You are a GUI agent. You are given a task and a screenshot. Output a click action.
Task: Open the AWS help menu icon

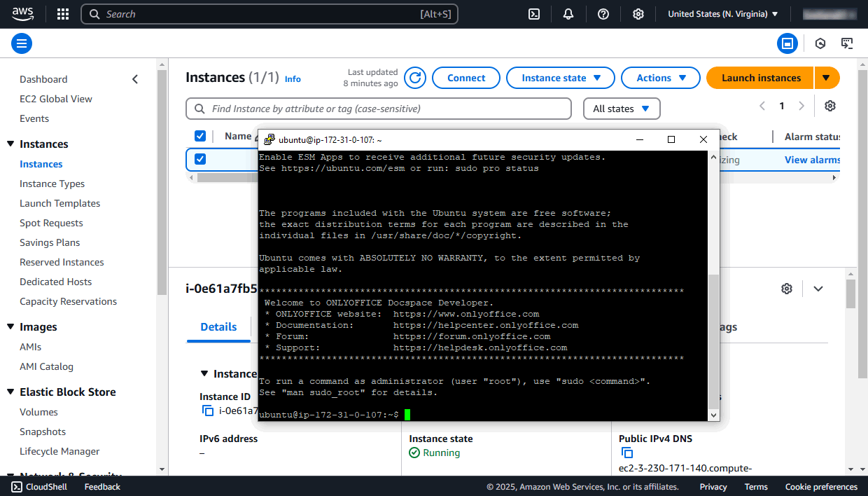coord(603,14)
